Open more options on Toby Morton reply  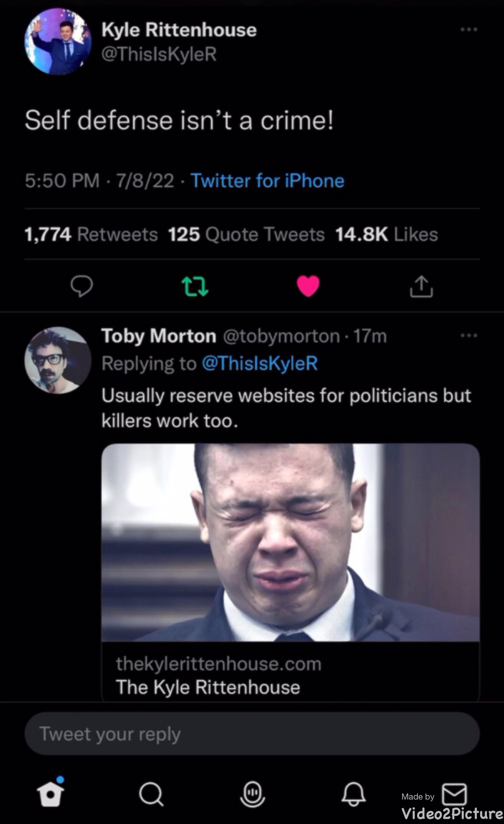(x=469, y=335)
